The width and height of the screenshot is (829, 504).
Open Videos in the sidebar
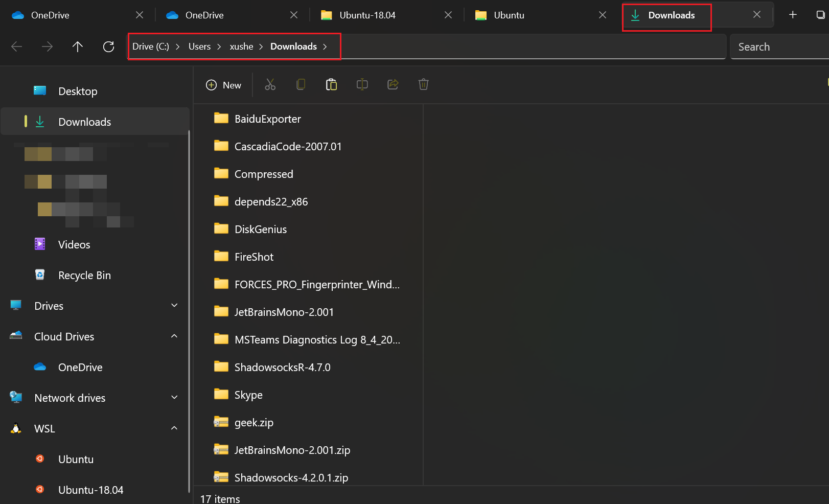tap(95, 244)
